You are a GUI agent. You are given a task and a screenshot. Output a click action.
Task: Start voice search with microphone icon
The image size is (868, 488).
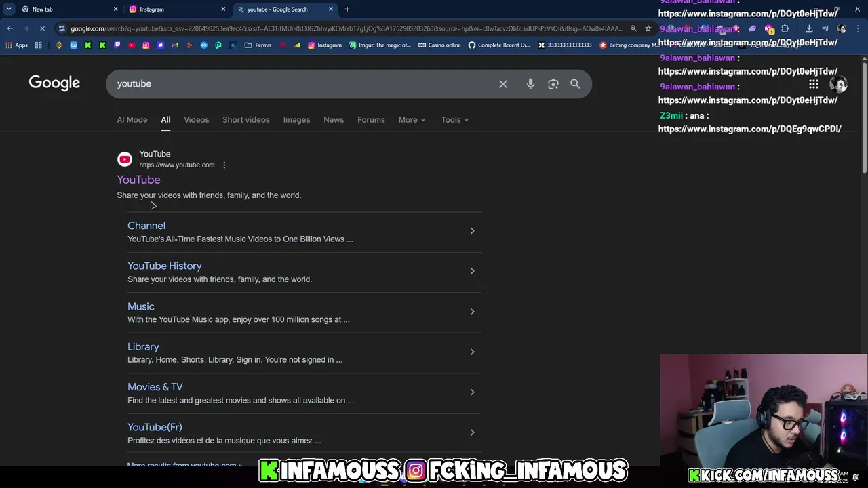coord(530,84)
